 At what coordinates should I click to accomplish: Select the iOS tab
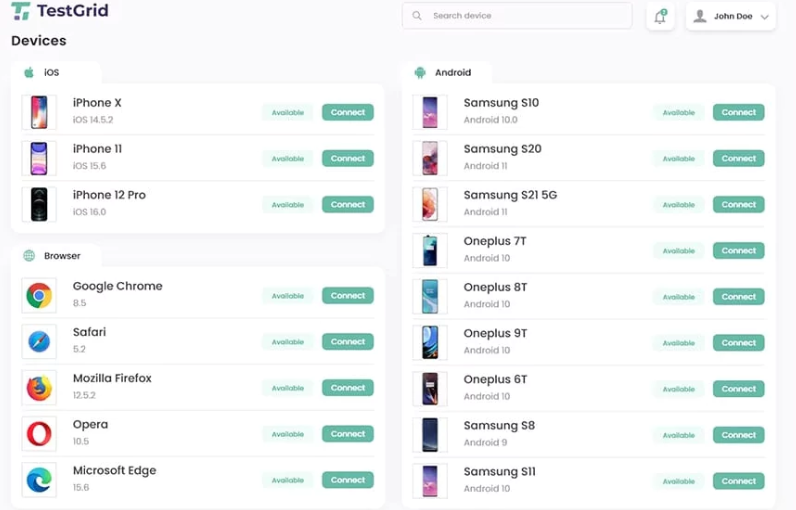56,73
